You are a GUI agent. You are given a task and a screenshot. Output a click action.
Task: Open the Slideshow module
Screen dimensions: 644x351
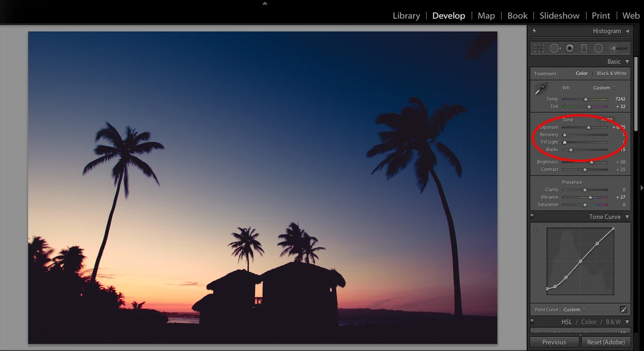tap(560, 15)
